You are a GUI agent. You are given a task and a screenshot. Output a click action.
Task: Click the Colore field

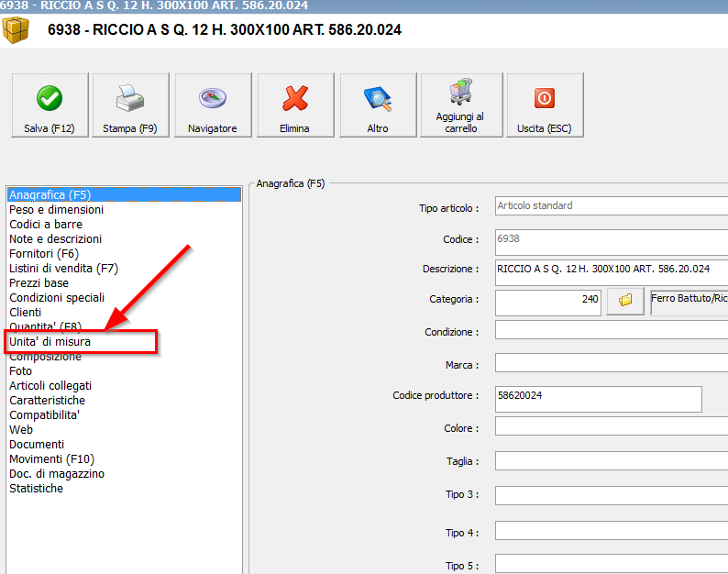coord(612,425)
